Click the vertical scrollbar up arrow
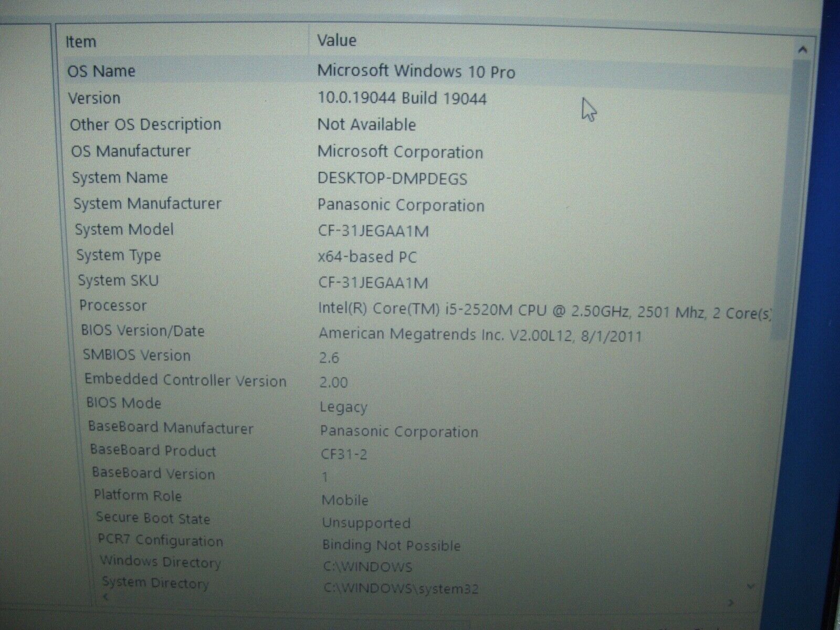The height and width of the screenshot is (630, 840). click(x=802, y=50)
